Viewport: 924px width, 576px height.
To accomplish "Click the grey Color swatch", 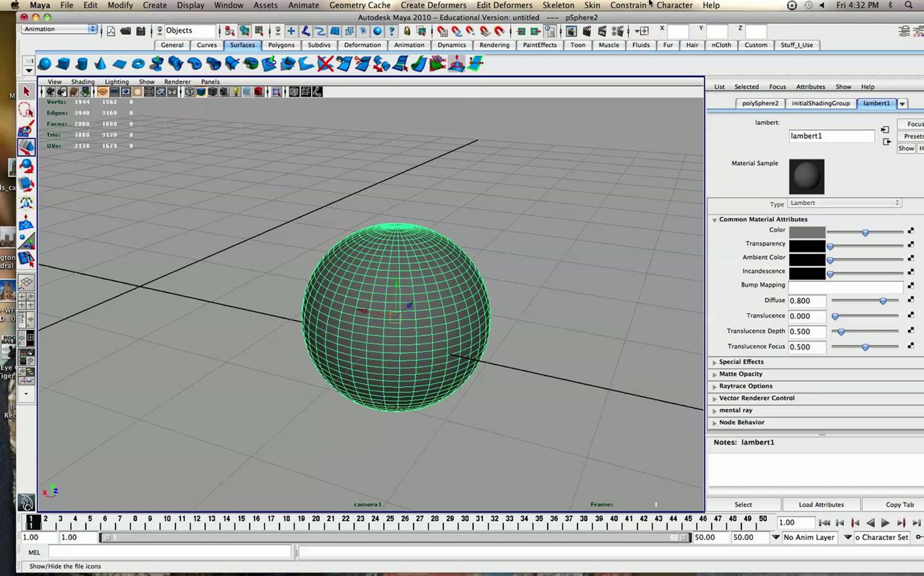I will (x=807, y=232).
